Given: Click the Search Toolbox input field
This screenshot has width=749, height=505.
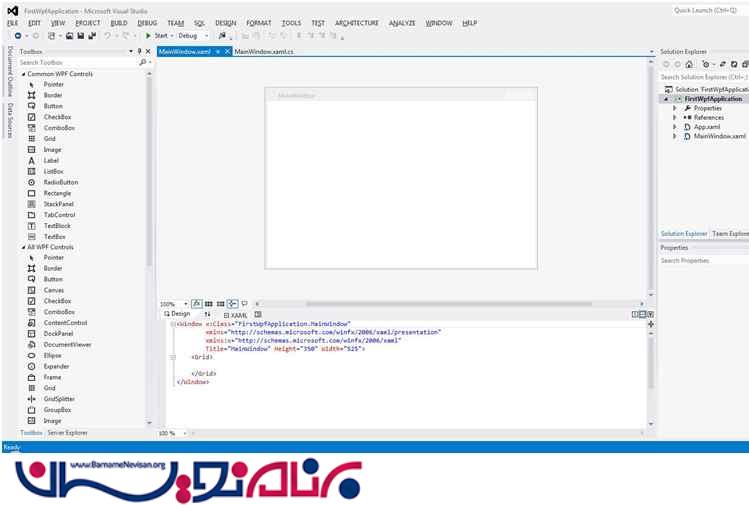Looking at the screenshot, I should 76,62.
